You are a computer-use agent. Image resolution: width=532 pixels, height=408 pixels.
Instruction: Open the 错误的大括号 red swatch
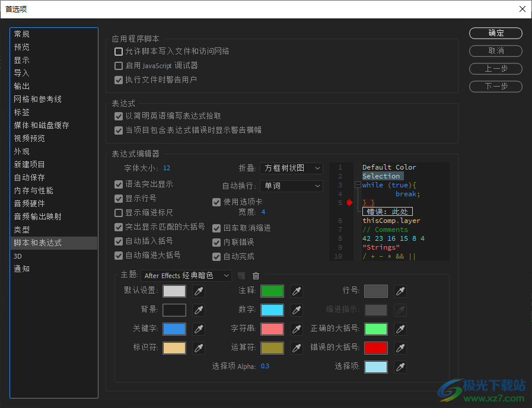pos(376,348)
